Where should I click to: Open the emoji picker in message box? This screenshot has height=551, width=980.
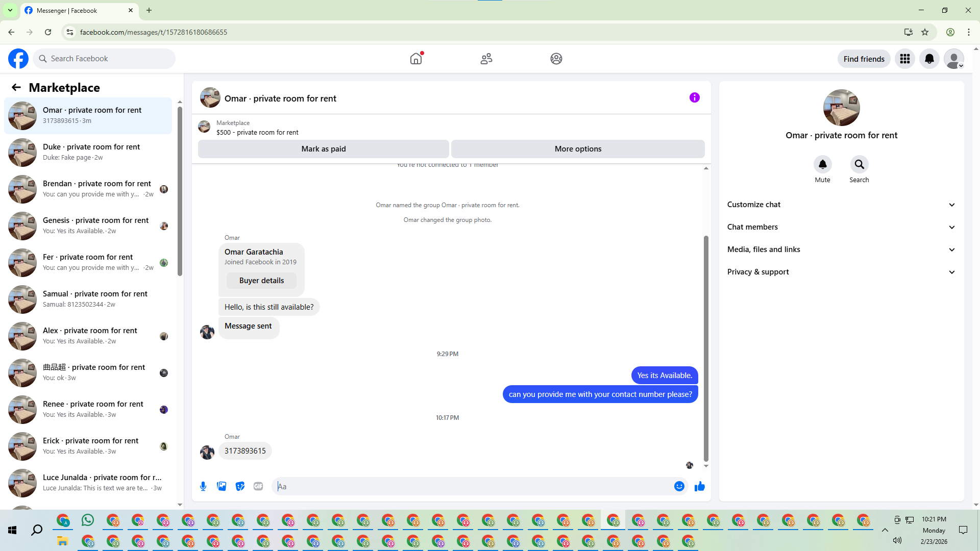pyautogui.click(x=679, y=486)
